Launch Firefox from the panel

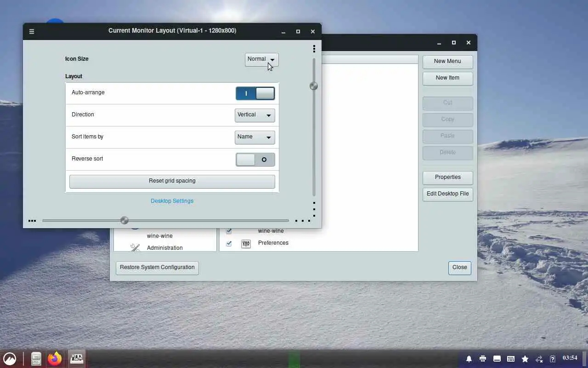coord(55,359)
